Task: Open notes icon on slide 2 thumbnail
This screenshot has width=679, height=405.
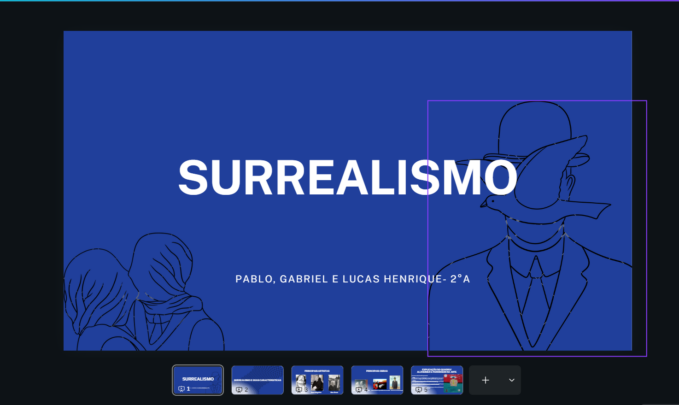Action: point(240,389)
